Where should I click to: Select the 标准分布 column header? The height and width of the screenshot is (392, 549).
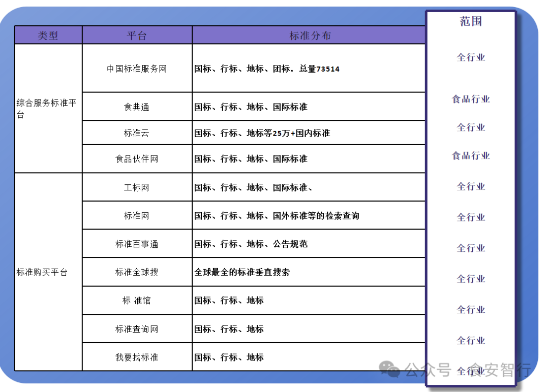[x=309, y=36]
